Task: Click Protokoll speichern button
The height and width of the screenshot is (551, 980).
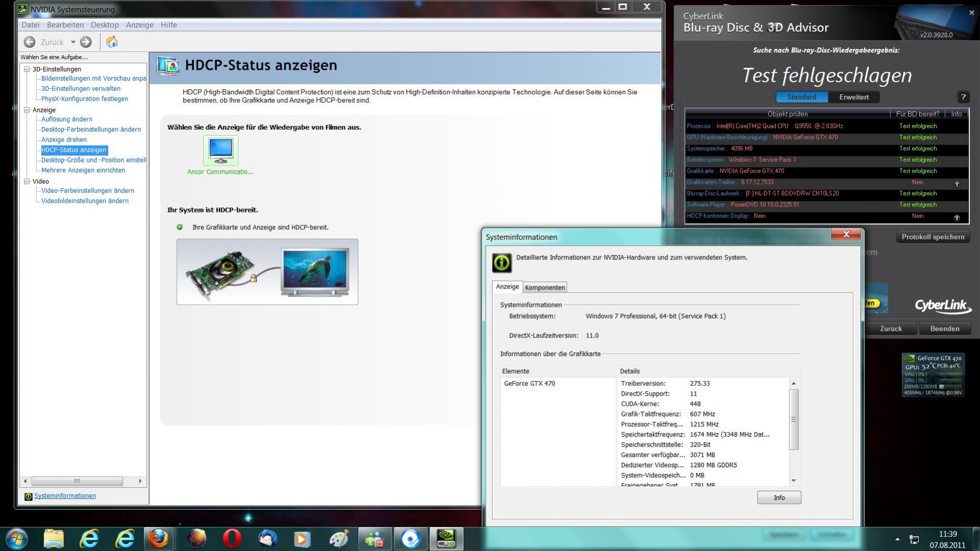Action: coord(933,237)
